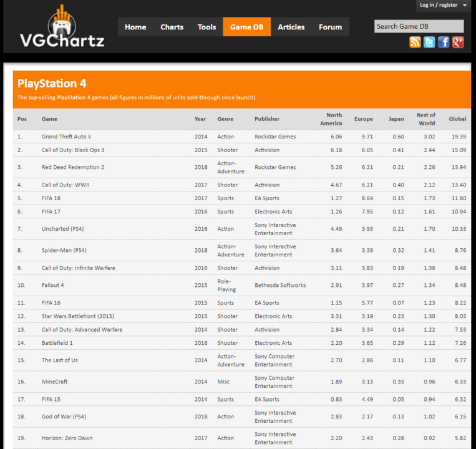Click the North America column header
476x449 pixels.
(331, 119)
